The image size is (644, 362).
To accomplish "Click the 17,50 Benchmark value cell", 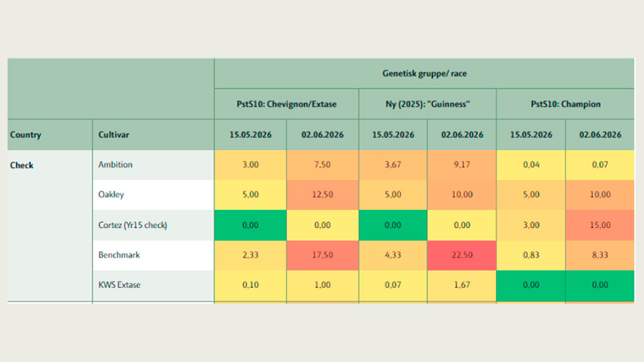I will pyautogui.click(x=323, y=255).
